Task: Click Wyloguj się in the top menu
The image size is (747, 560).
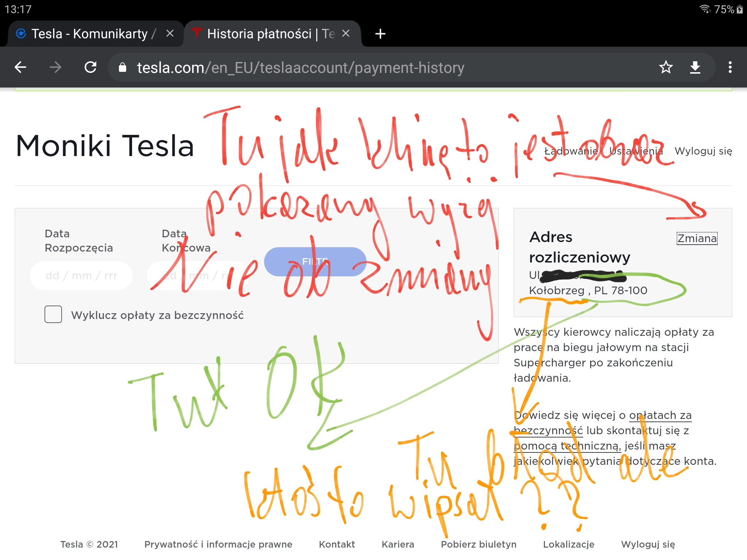Action: coord(703,151)
